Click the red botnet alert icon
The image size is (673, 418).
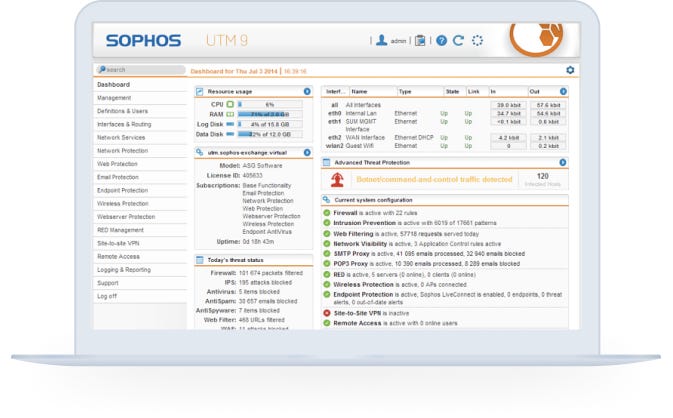[337, 179]
